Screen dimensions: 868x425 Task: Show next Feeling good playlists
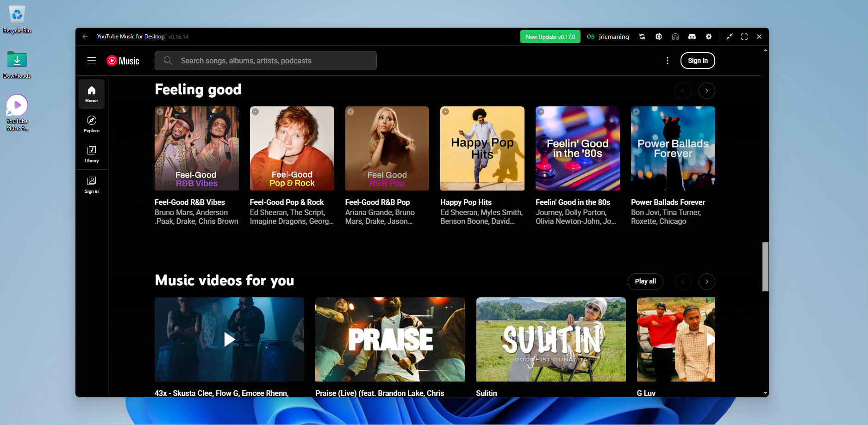coord(706,91)
